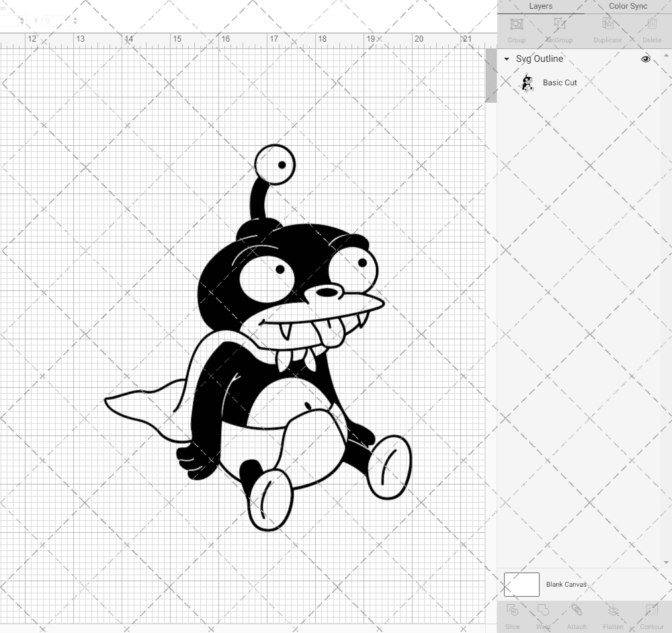This screenshot has width=672, height=633.
Task: Switch to the Color Sync tab
Action: (x=627, y=6)
